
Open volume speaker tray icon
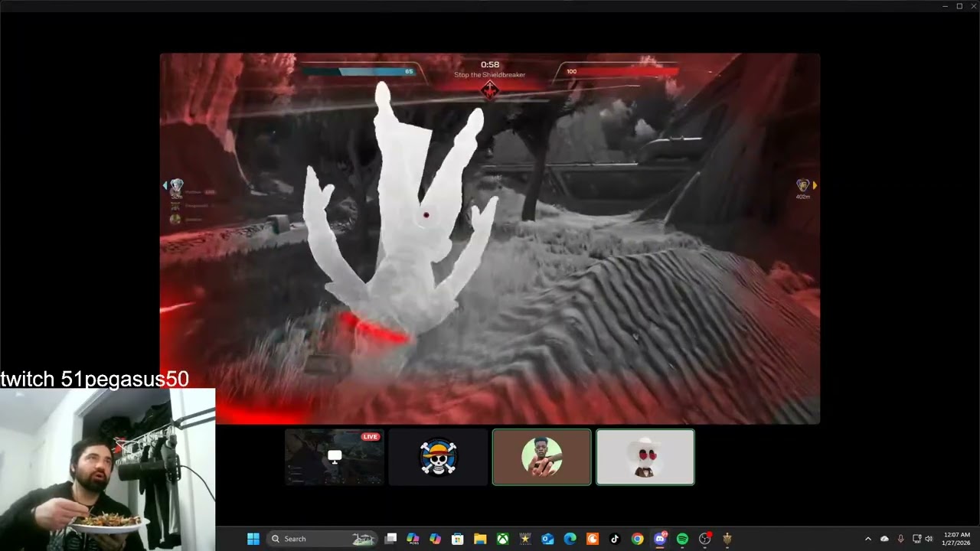point(929,539)
